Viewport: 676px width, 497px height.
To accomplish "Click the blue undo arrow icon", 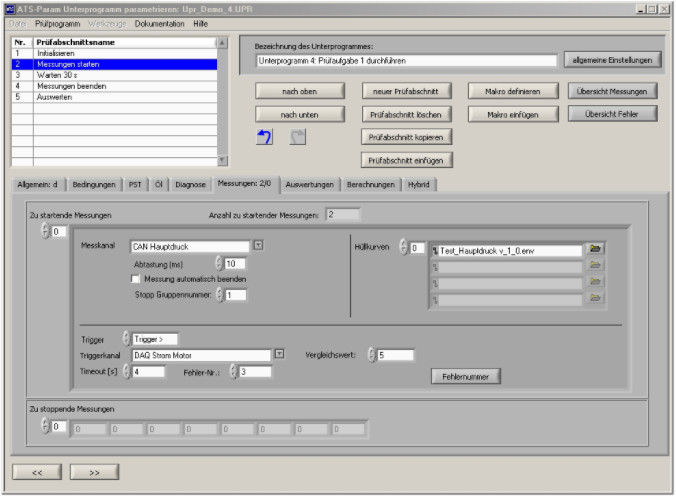I will (264, 137).
